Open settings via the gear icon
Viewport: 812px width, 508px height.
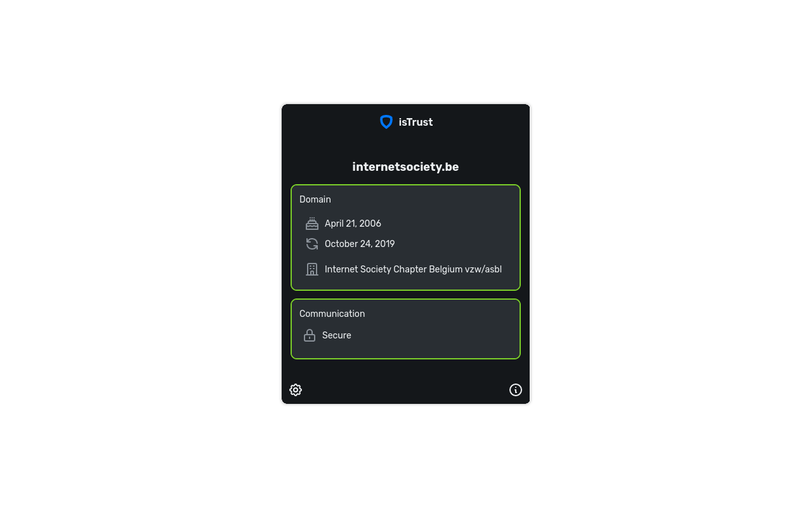coord(296,390)
